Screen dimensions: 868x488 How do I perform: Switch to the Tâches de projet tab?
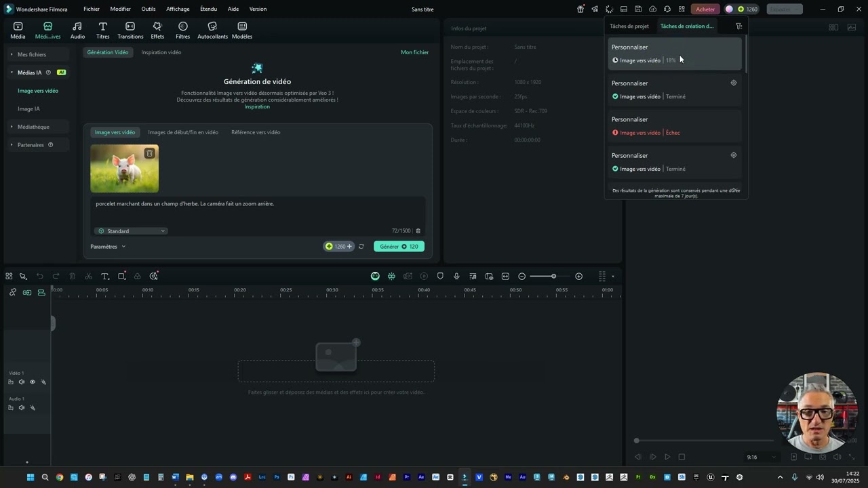tap(629, 26)
